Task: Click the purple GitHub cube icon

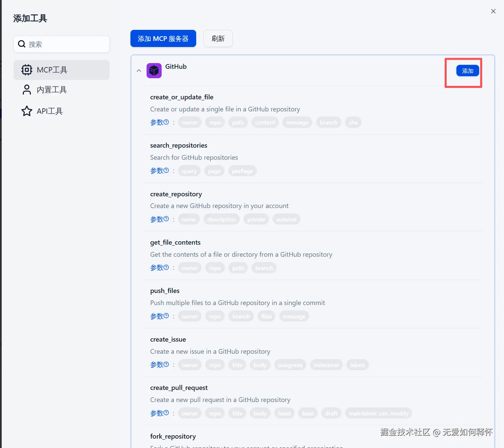Action: tap(154, 70)
